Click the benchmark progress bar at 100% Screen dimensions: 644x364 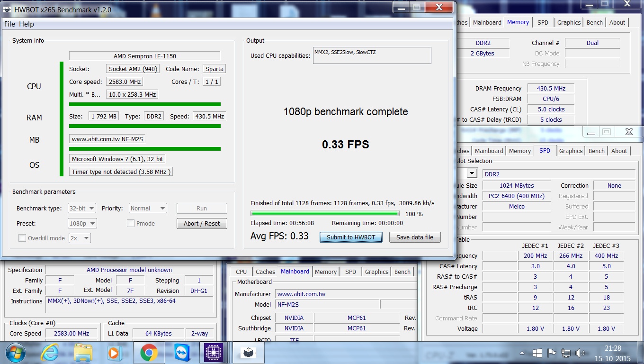pos(325,213)
